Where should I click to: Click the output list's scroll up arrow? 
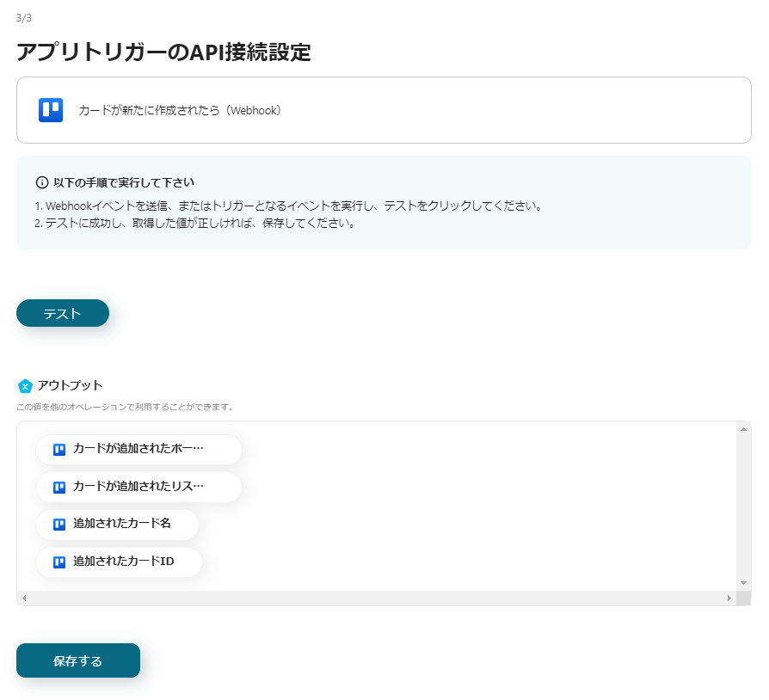point(743,428)
